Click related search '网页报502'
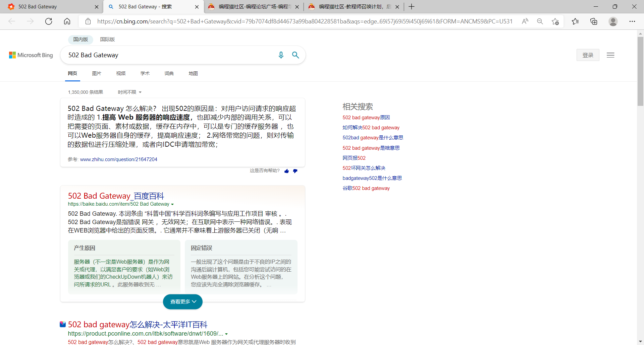644x345 pixels. coord(354,158)
